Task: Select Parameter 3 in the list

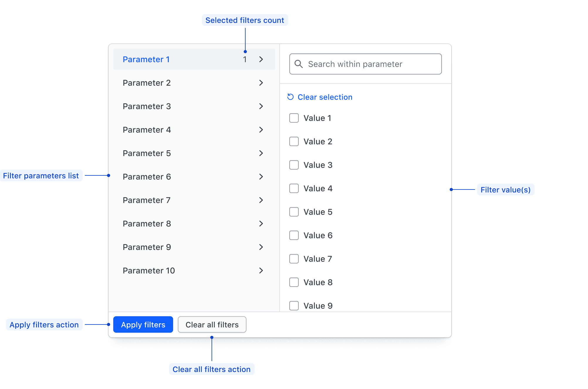Action: pos(147,106)
